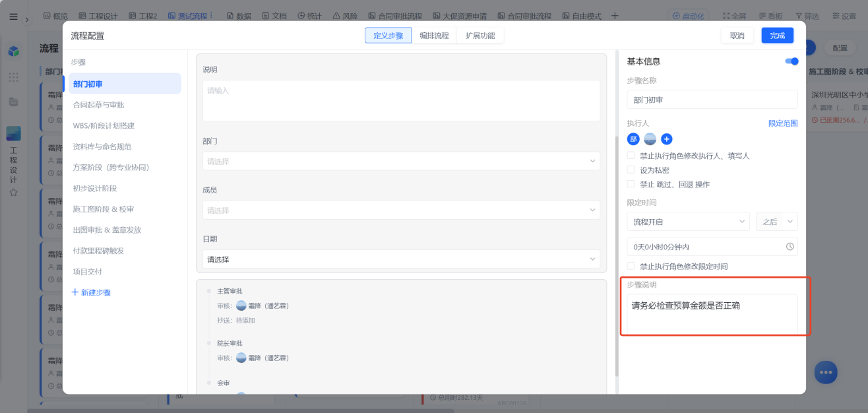Click the blue chat bubble floating button

click(826, 372)
